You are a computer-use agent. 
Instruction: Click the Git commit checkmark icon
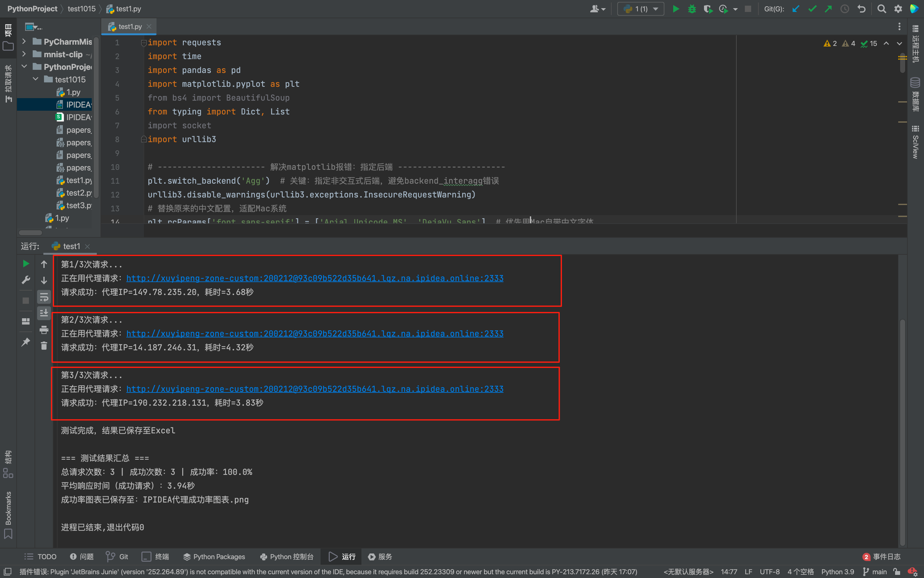(812, 9)
